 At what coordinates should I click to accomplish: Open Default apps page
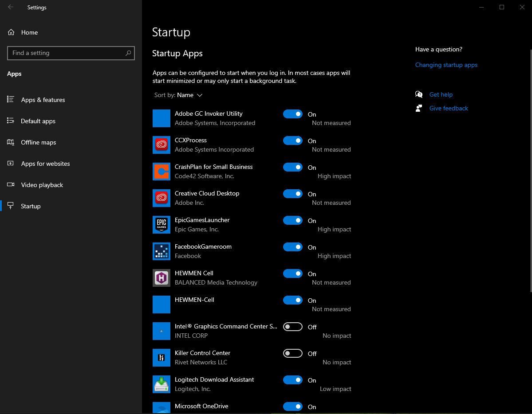(x=71, y=121)
